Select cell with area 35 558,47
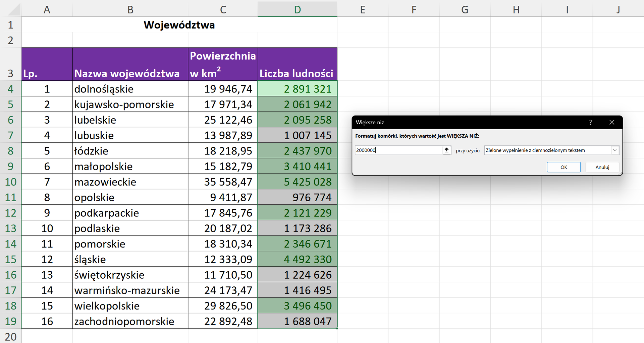Viewport: 644px width, 343px height. (x=223, y=182)
